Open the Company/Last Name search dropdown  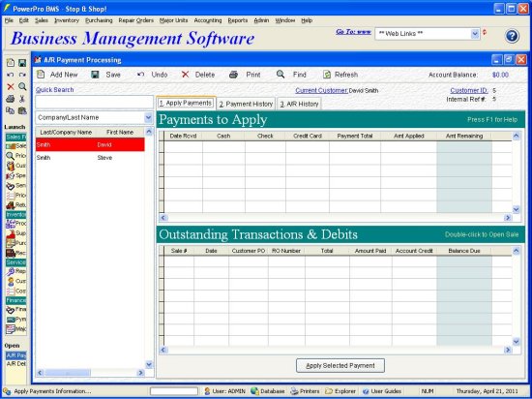click(148, 117)
